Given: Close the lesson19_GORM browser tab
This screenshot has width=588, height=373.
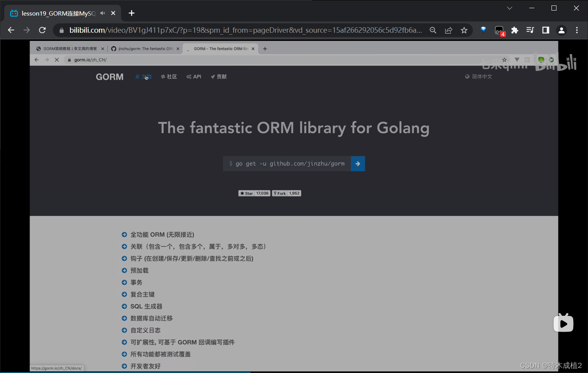Looking at the screenshot, I should click(x=113, y=13).
